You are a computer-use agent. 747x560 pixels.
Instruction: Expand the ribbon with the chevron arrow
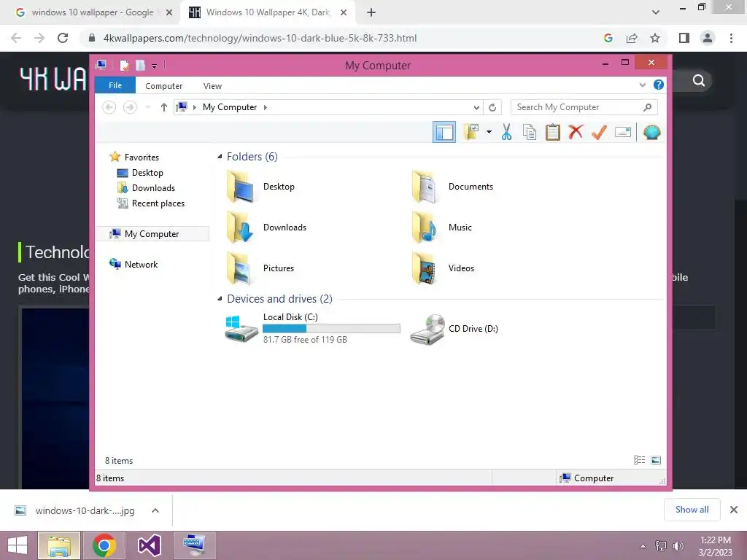(x=642, y=85)
